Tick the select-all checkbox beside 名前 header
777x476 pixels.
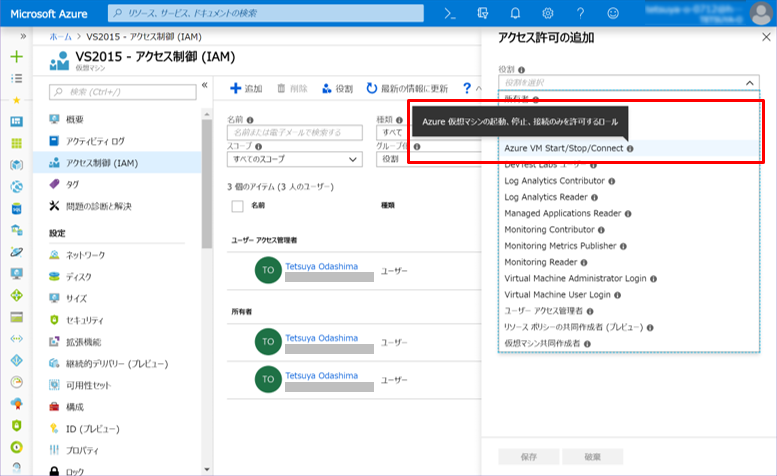pos(237,206)
